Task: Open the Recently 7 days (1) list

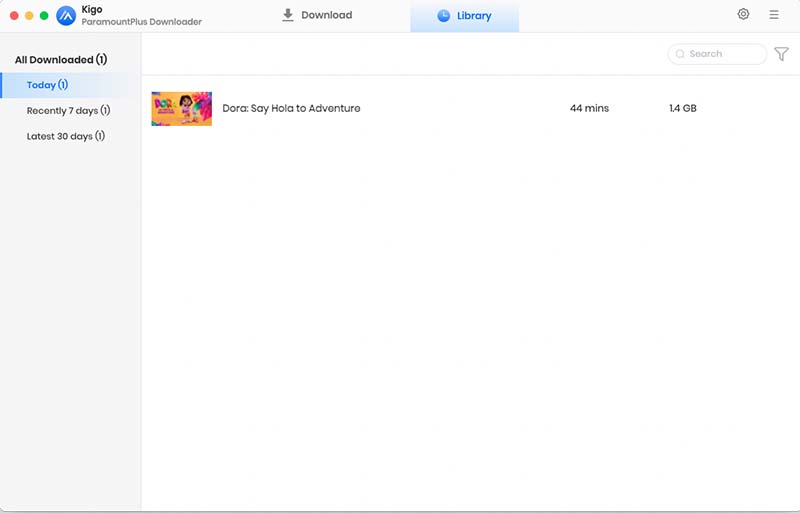Action: tap(68, 111)
